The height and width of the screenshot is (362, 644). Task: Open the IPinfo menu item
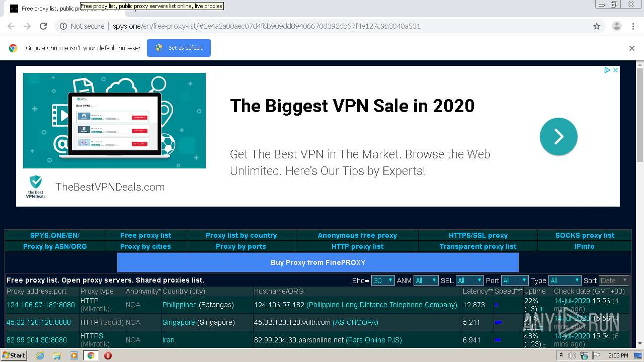[x=585, y=246]
